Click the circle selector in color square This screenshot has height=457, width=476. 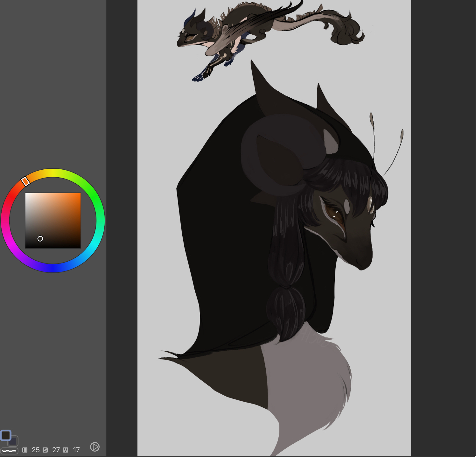[40, 239]
